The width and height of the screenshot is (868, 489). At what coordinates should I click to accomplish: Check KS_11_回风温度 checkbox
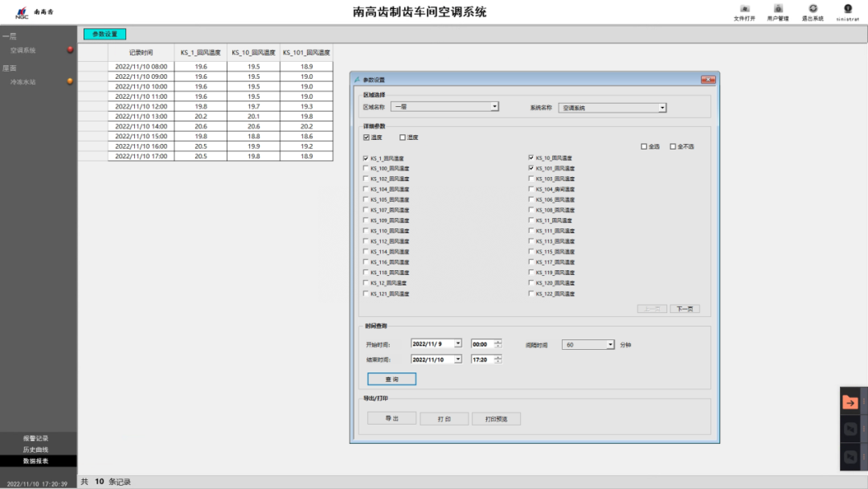(531, 220)
